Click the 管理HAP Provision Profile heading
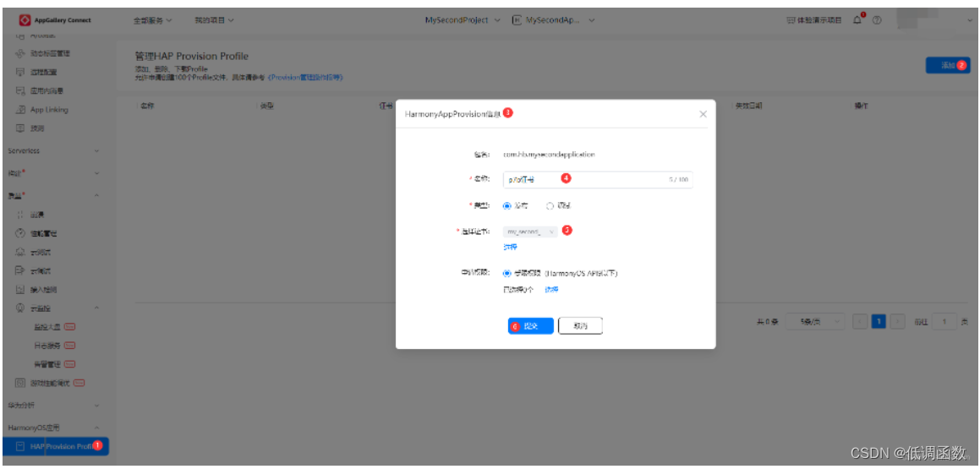Viewport: 980px width, 469px height. [x=192, y=57]
